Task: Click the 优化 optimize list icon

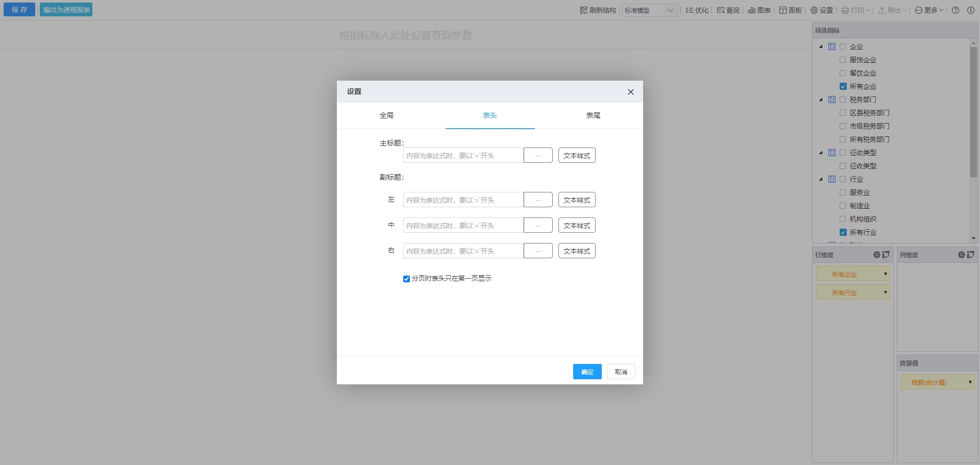Action: pyautogui.click(x=690, y=10)
